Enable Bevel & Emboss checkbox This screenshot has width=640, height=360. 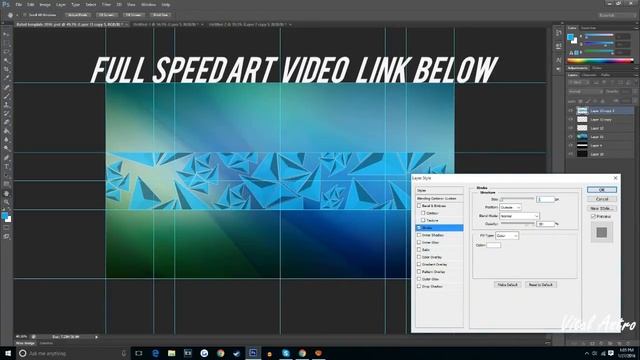point(419,206)
